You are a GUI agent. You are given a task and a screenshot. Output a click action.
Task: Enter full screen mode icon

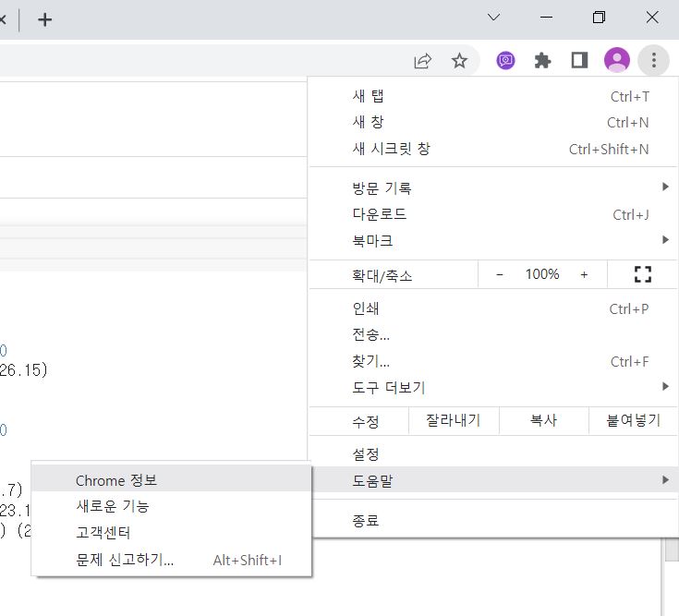tap(643, 274)
